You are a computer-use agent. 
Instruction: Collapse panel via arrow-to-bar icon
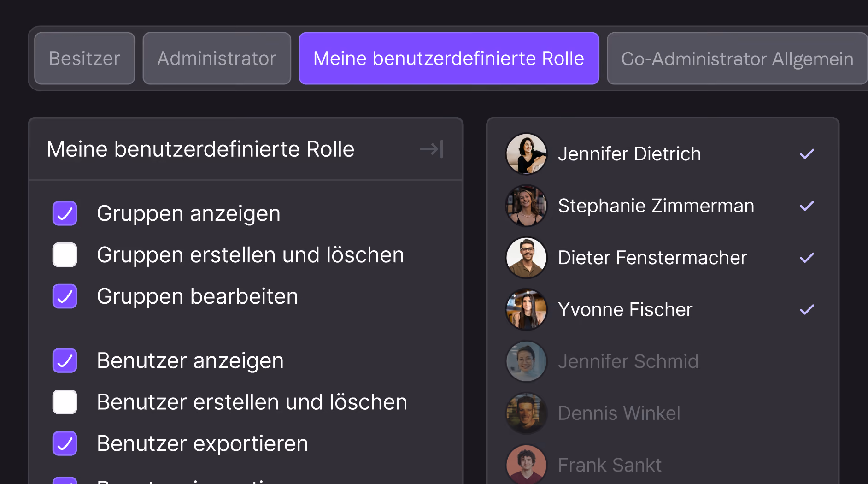[431, 149]
